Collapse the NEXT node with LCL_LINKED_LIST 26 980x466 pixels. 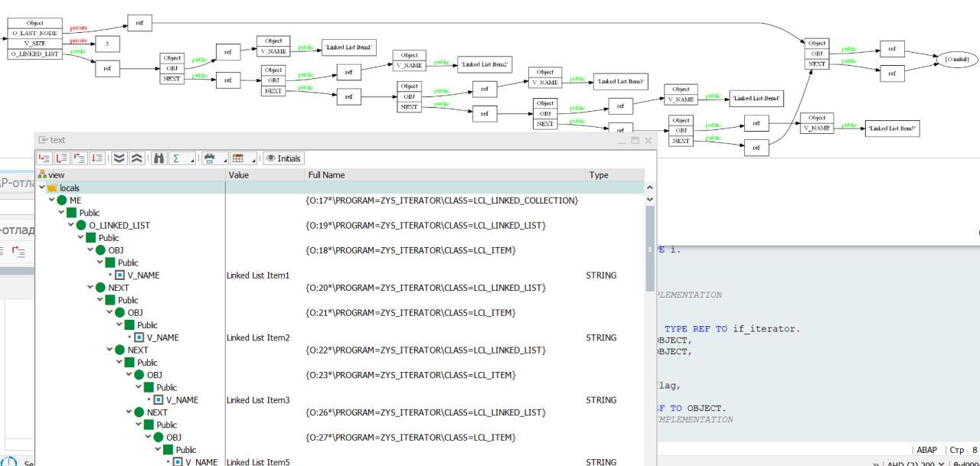tap(129, 412)
